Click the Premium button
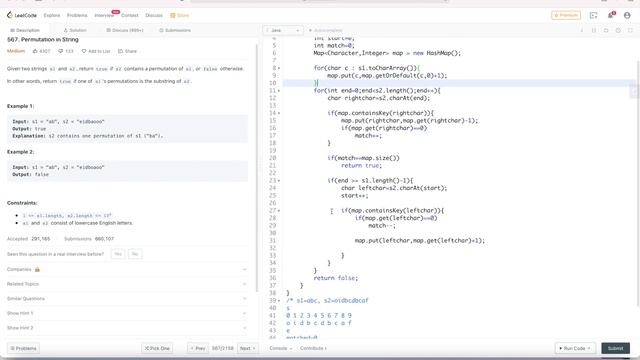 566,15
